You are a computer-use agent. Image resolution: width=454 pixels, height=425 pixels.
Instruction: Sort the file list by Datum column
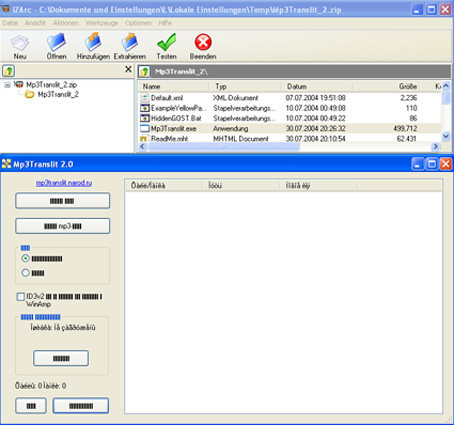[x=317, y=87]
